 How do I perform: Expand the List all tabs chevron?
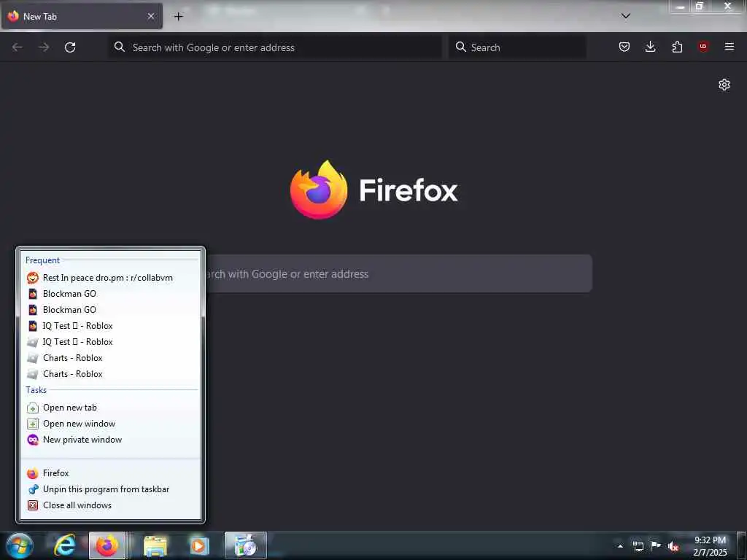[x=626, y=16]
